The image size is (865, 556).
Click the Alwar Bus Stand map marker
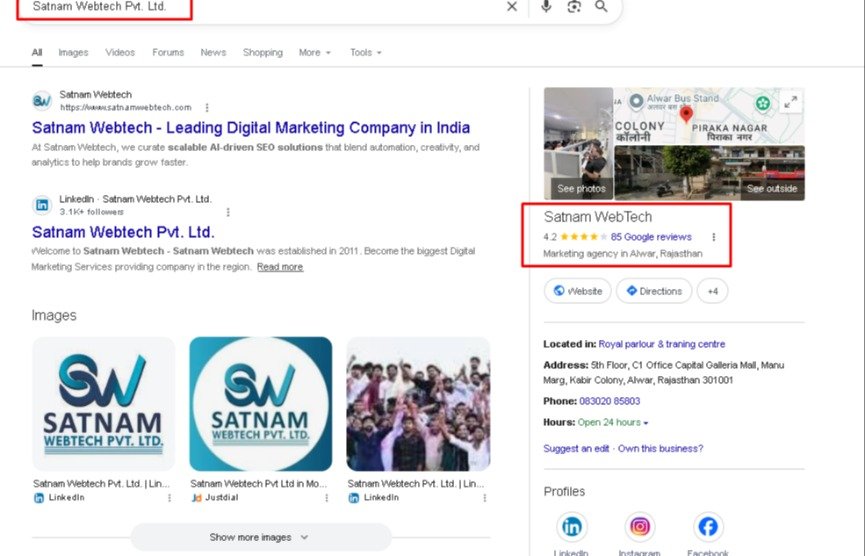636,101
